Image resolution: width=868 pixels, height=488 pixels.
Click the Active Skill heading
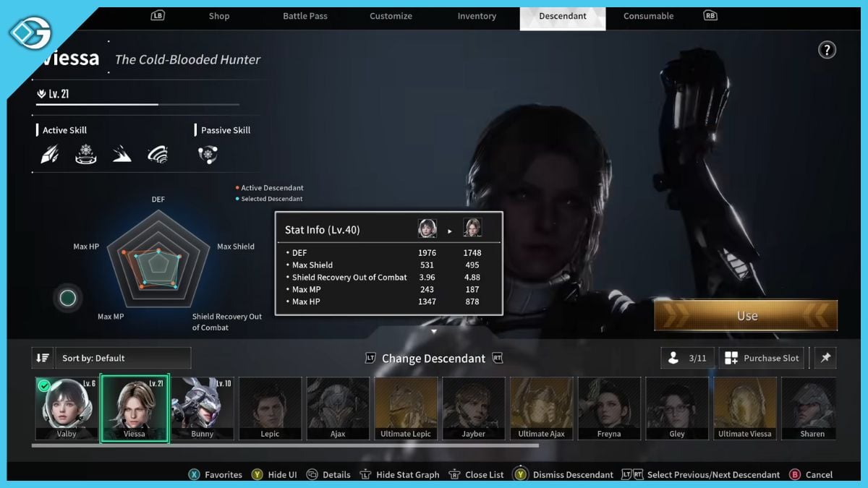tap(64, 130)
